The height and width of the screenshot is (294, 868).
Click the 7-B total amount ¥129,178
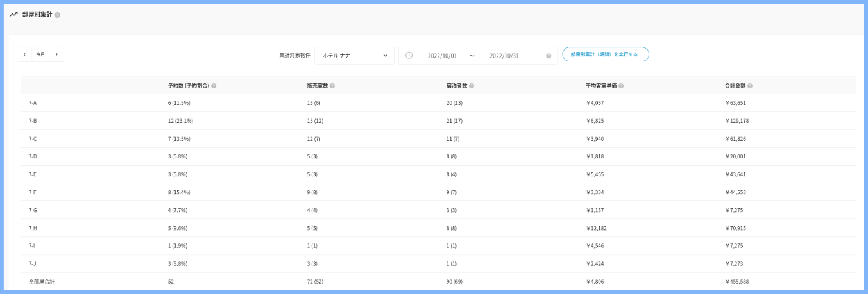pos(738,120)
